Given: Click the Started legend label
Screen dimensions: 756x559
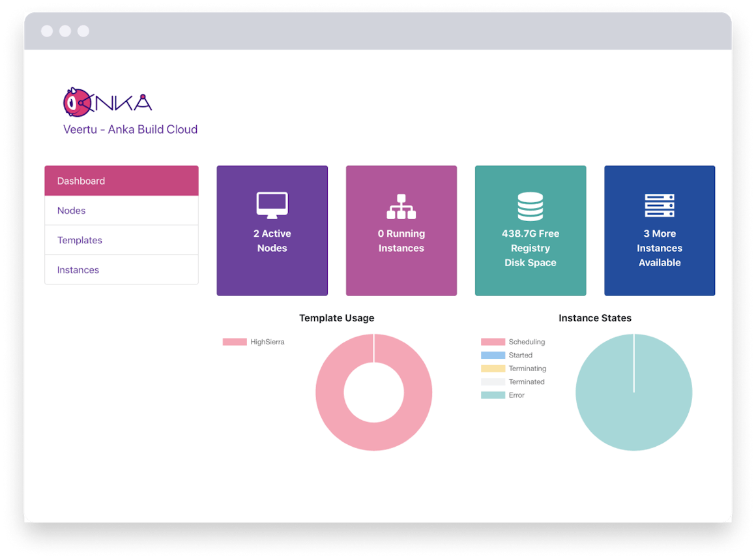Looking at the screenshot, I should [520, 355].
